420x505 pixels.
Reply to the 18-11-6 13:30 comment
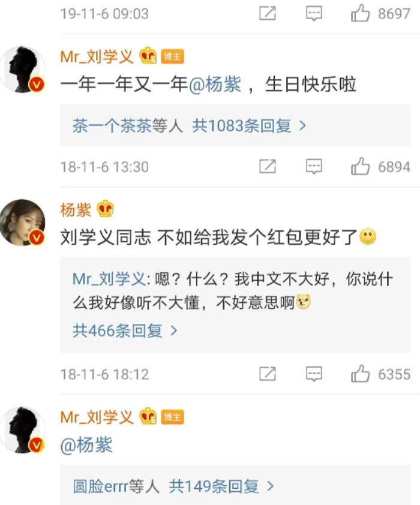coord(314,167)
